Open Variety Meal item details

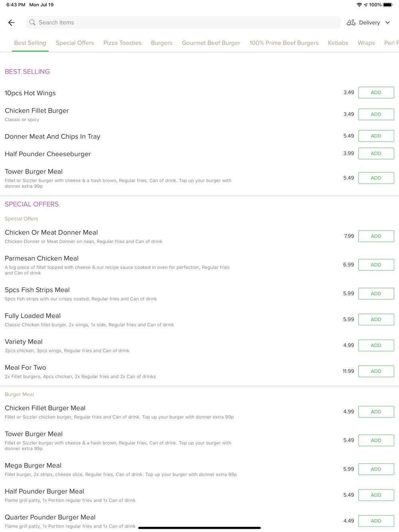click(x=24, y=342)
